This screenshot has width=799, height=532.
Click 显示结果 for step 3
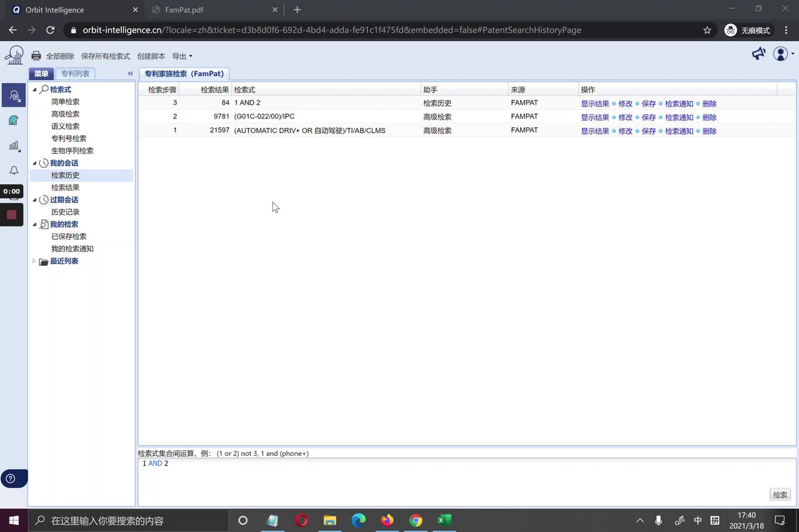595,104
